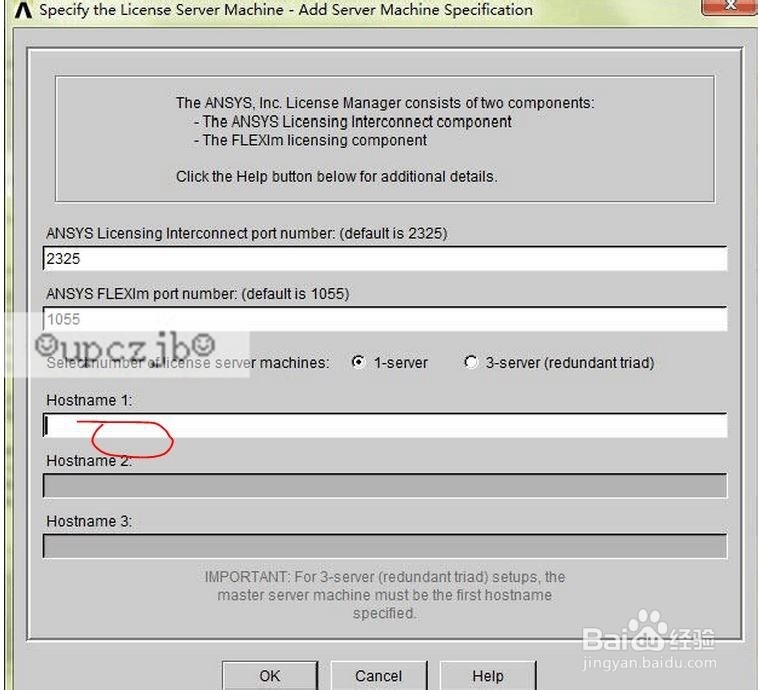The image size is (758, 690).
Task: Click 'Click the Help button below' text
Action: (336, 176)
